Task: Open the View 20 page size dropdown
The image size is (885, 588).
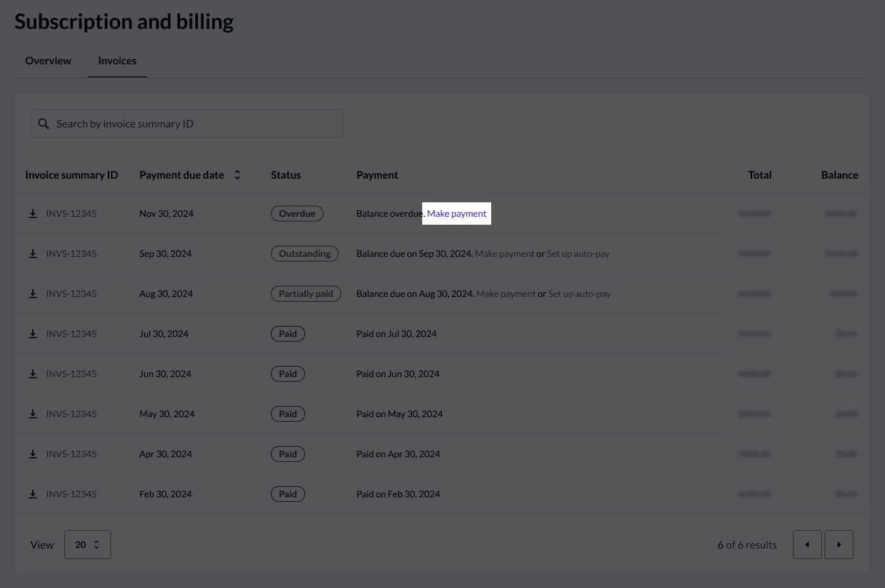Action: pos(87,545)
